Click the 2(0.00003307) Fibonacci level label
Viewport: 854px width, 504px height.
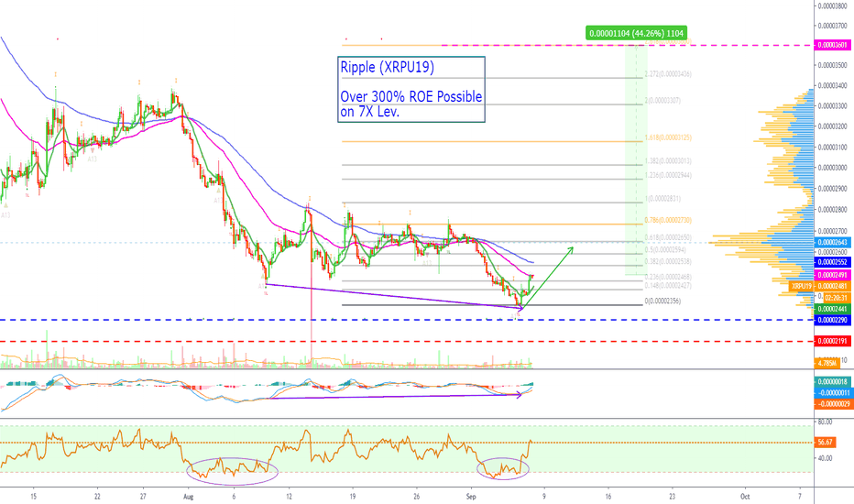(x=662, y=100)
